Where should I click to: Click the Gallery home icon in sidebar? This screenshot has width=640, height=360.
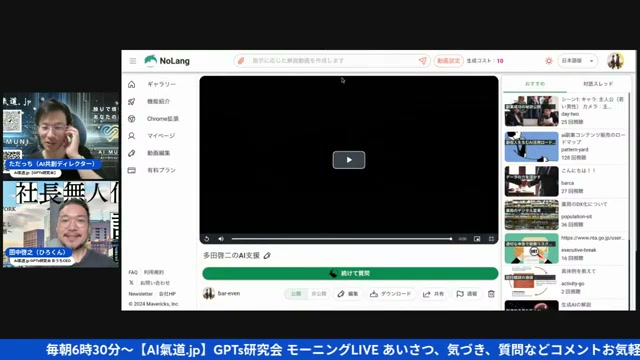pyautogui.click(x=131, y=84)
